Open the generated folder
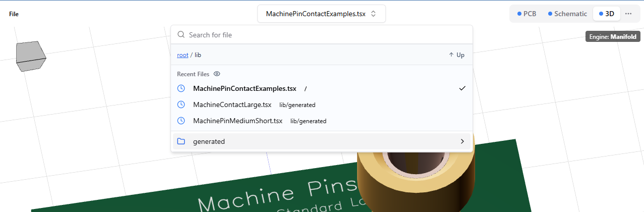 pos(322,141)
